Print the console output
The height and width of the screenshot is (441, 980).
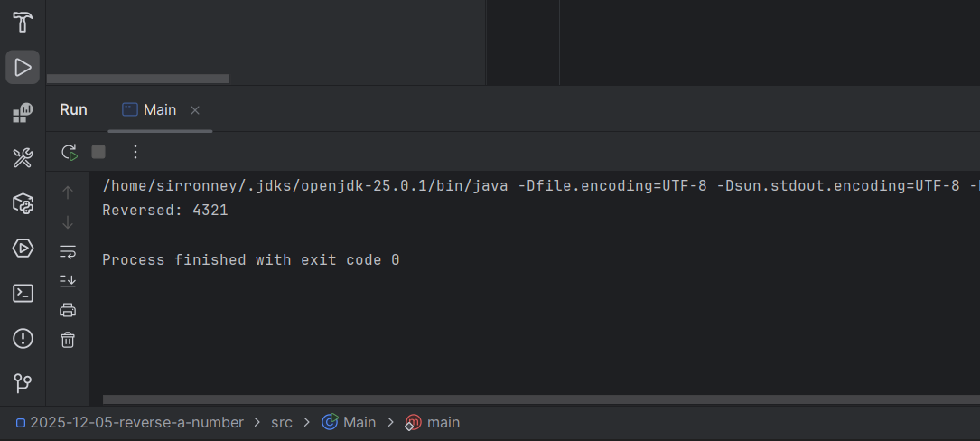click(68, 310)
